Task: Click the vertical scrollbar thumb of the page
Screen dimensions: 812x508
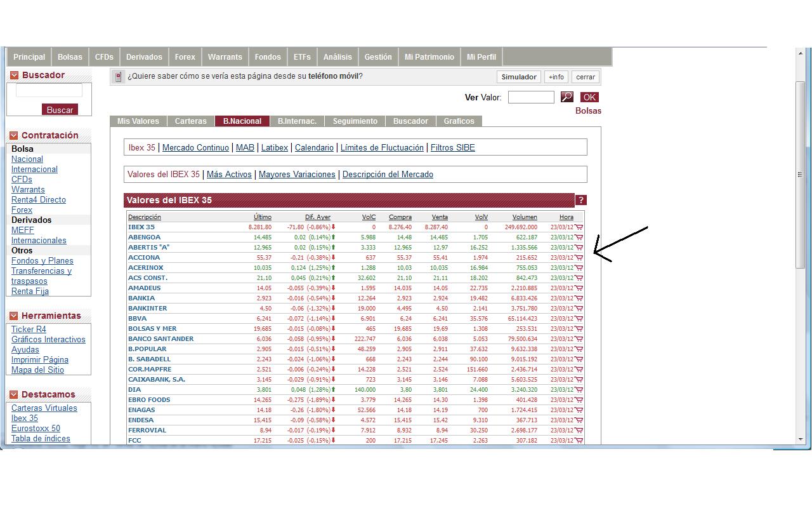Action: (801, 175)
